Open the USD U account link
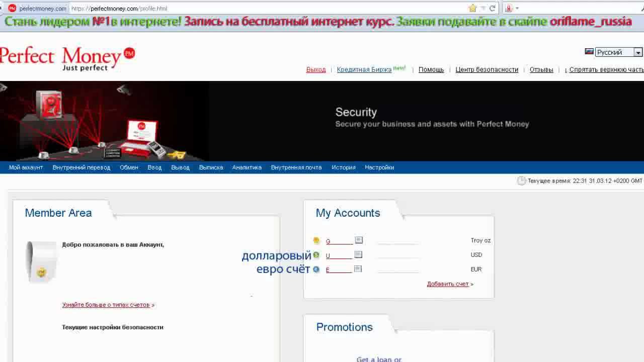The height and width of the screenshot is (362, 644). coord(339,256)
